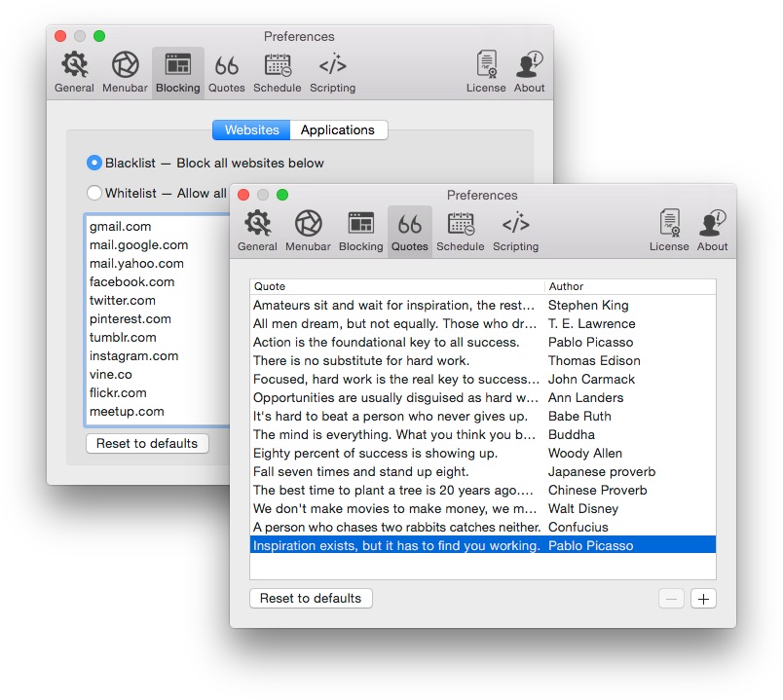The height and width of the screenshot is (700, 783).
Task: Reset quotes list to defaults
Action: [311, 598]
